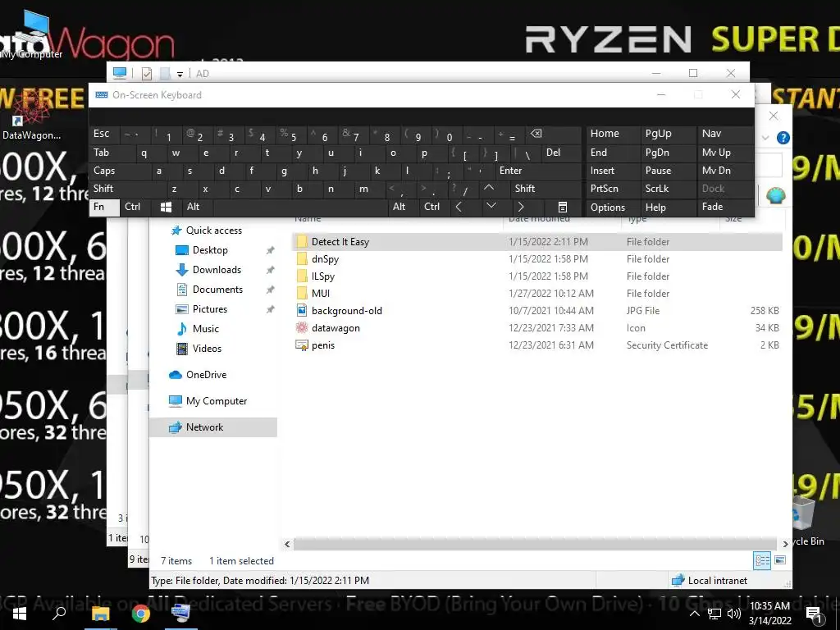Toggle the Fn key on keyboard
840x630 pixels.
tap(104, 207)
